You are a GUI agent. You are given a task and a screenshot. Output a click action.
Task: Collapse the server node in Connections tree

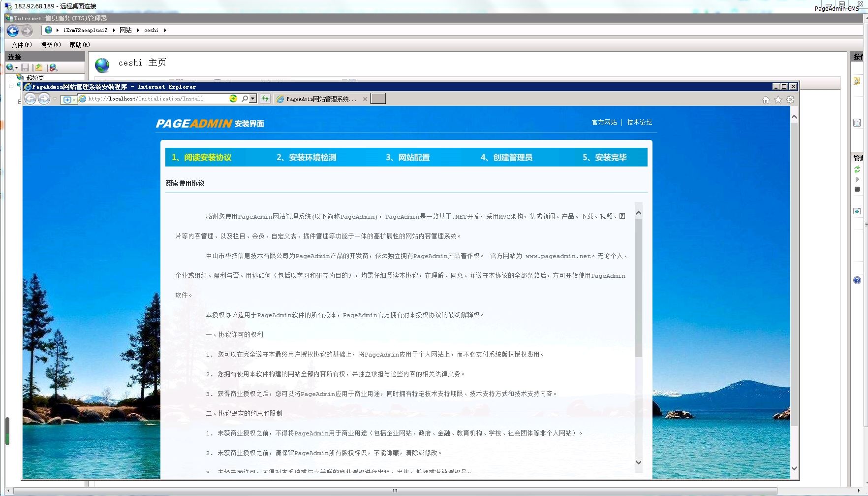[11, 86]
